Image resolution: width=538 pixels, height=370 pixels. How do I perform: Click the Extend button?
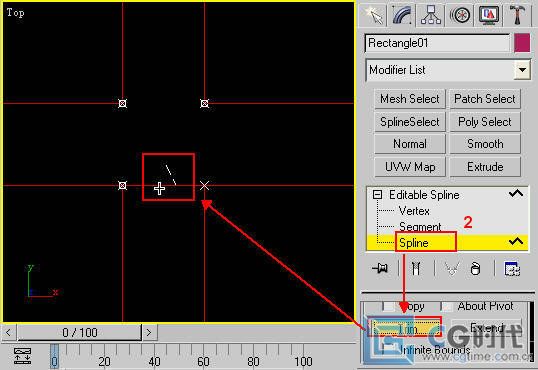486,327
